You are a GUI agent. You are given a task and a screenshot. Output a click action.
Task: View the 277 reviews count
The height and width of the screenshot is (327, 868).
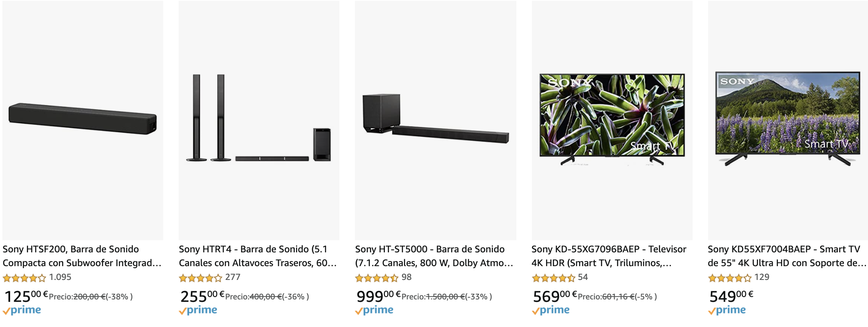(233, 278)
